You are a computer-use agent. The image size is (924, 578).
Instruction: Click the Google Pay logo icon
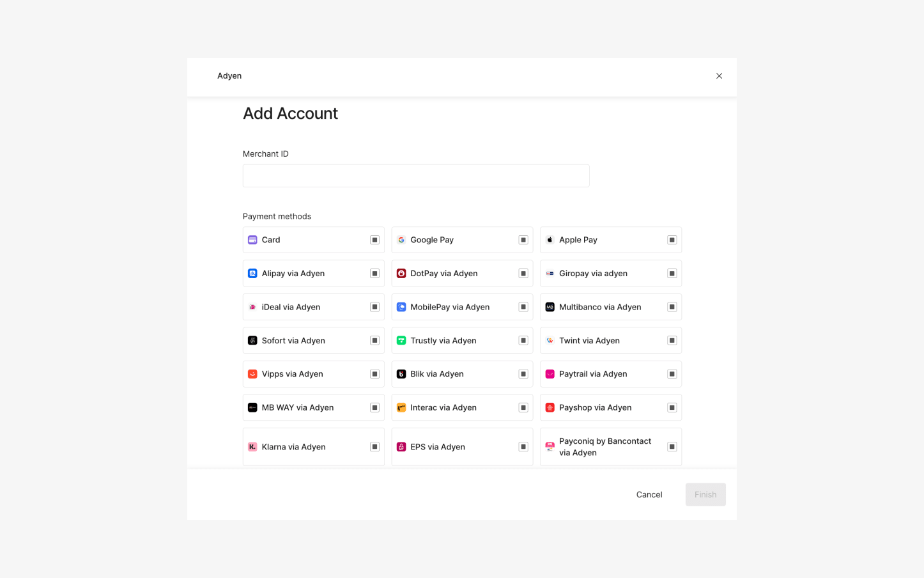[x=401, y=240]
